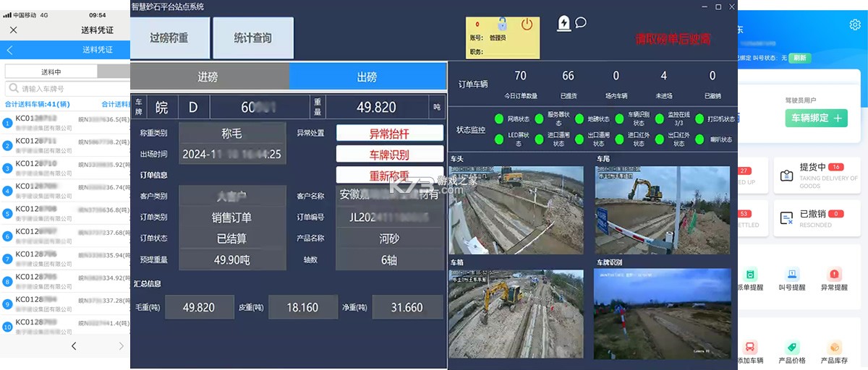This screenshot has width=868, height=370.
Task: Click the 重新称重 button
Action: [390, 176]
